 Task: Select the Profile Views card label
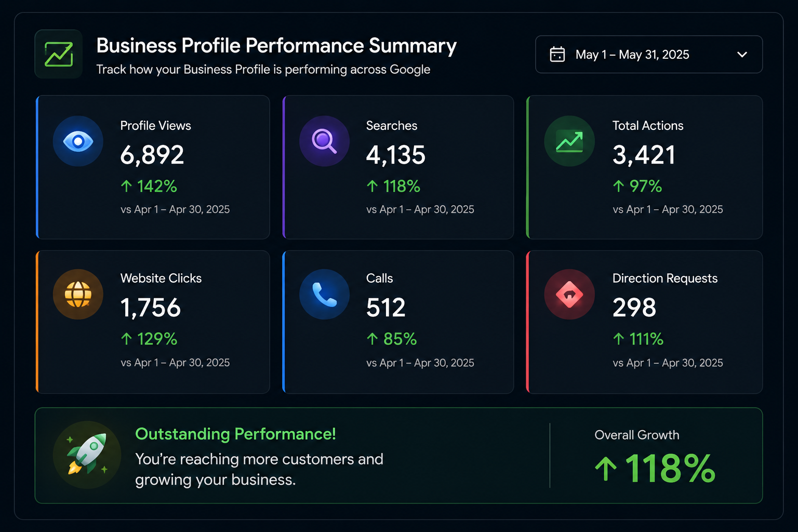[x=156, y=126]
